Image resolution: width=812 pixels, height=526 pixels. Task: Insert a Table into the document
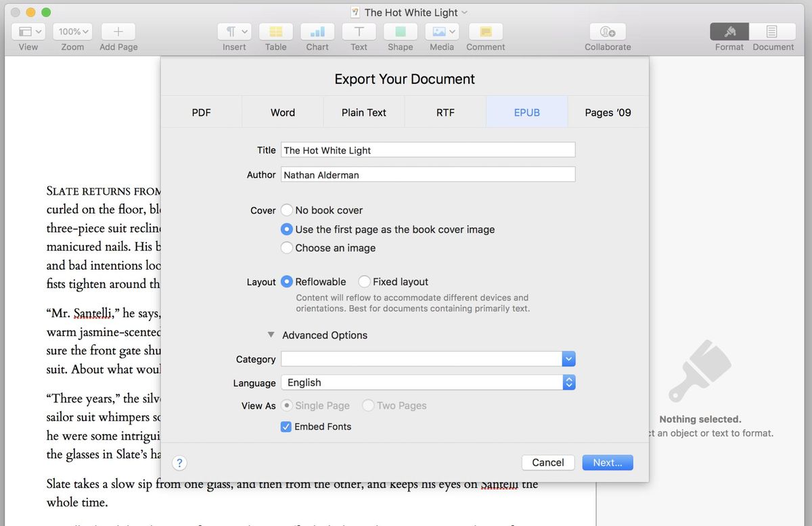(x=275, y=32)
